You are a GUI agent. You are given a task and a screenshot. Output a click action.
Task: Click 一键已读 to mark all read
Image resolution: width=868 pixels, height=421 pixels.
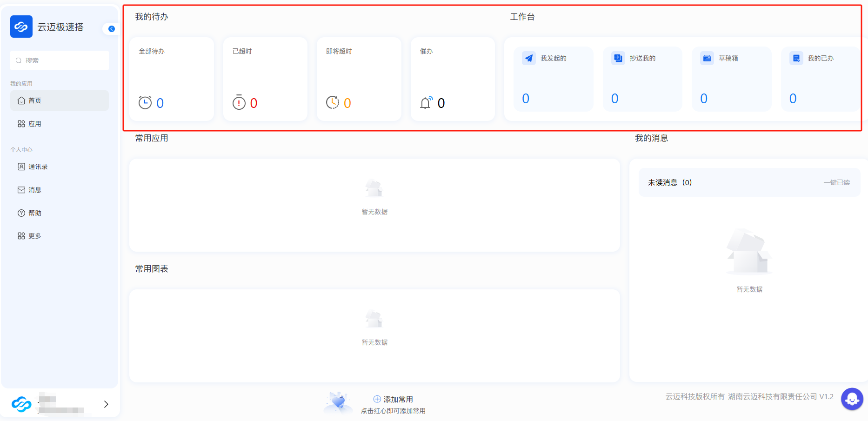tap(836, 182)
